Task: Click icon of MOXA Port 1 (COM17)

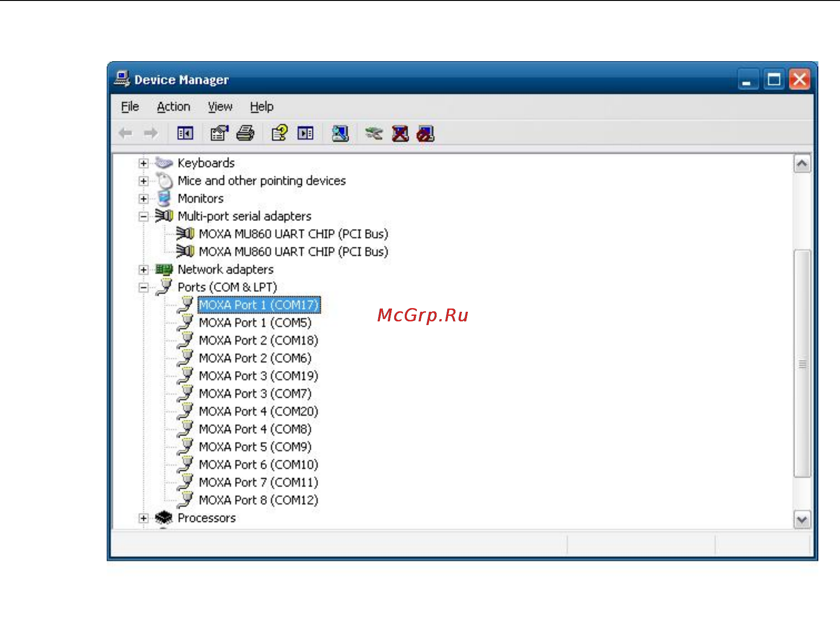Action: 185,305
